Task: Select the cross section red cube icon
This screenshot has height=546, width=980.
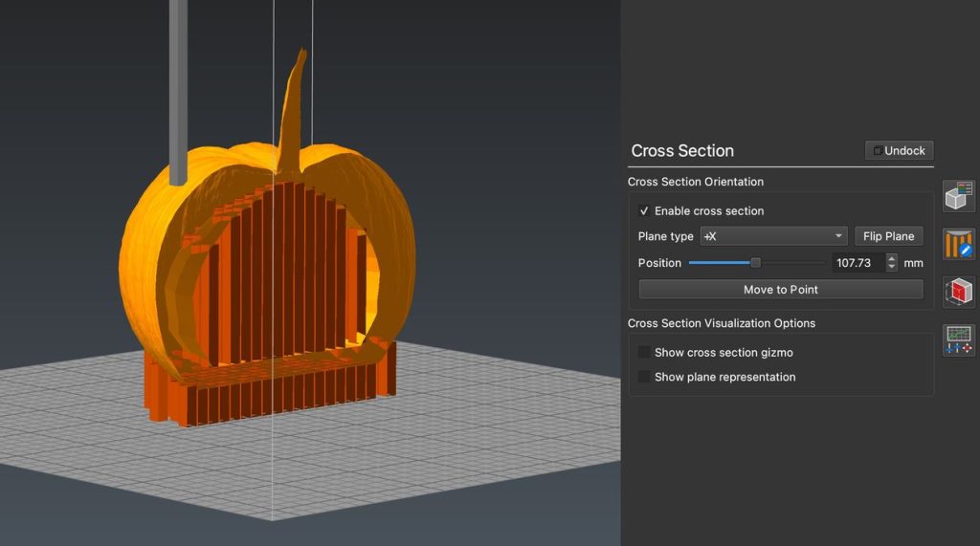Action: tap(959, 292)
